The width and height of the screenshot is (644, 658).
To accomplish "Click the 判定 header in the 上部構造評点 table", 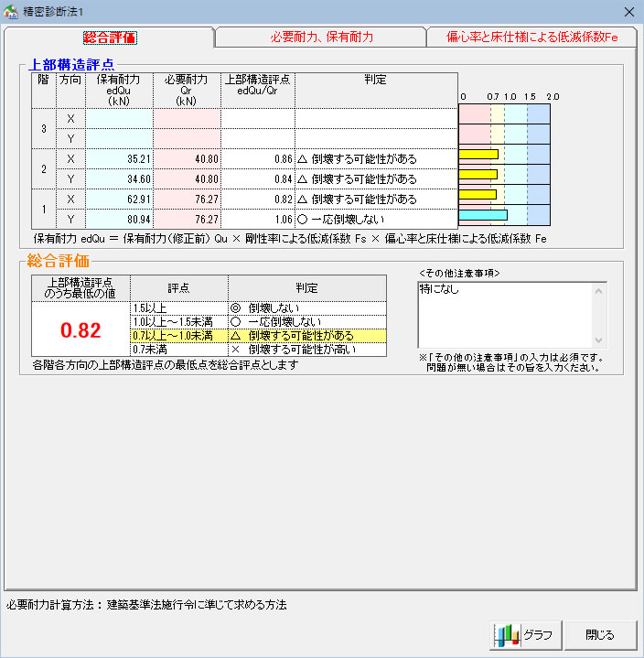I will (376, 91).
